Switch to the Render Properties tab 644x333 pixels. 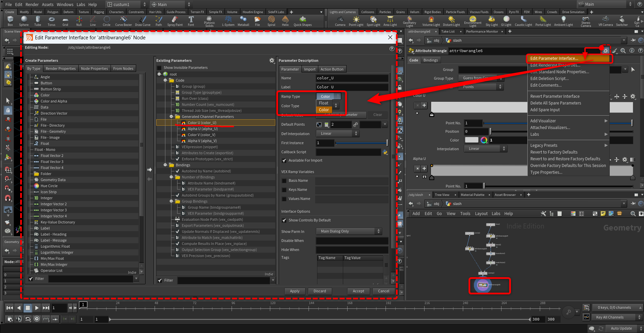click(x=61, y=69)
